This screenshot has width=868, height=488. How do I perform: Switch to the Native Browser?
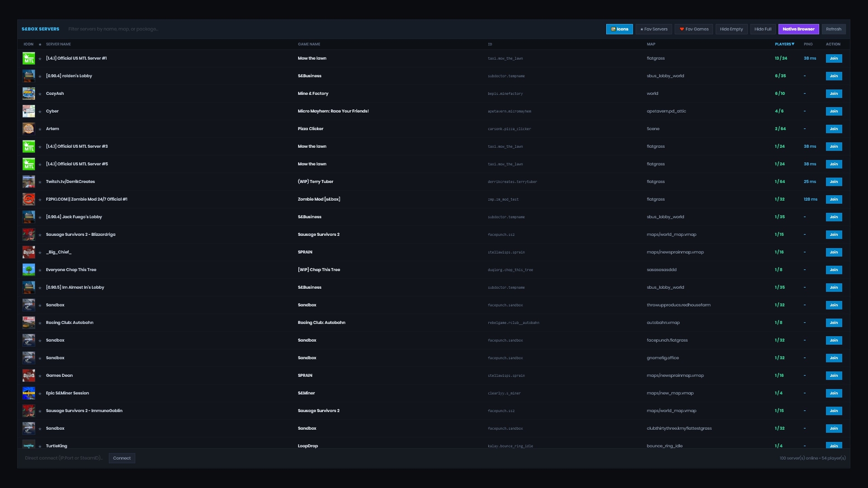pos(798,29)
